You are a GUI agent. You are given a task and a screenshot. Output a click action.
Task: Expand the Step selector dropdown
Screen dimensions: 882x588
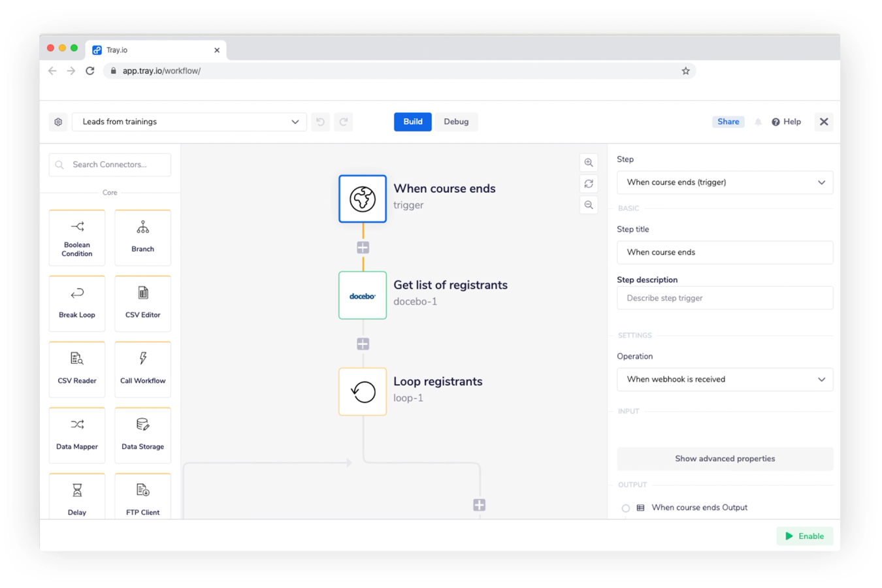point(725,182)
